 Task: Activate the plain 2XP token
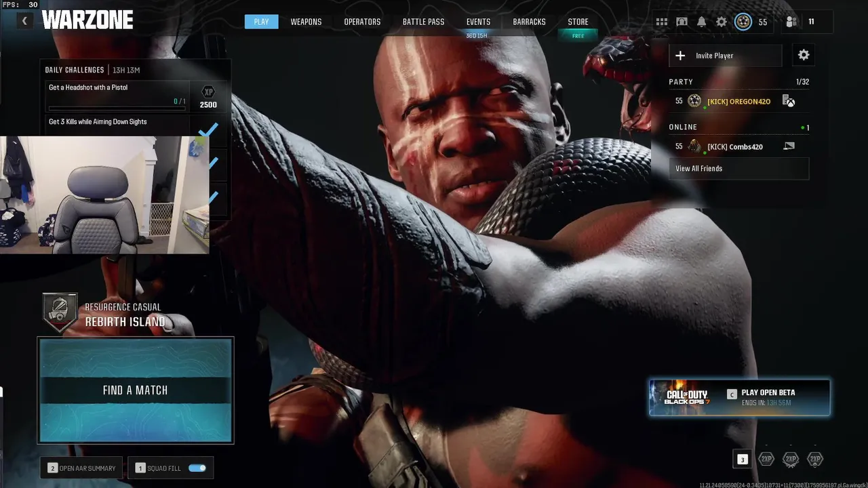(766, 460)
